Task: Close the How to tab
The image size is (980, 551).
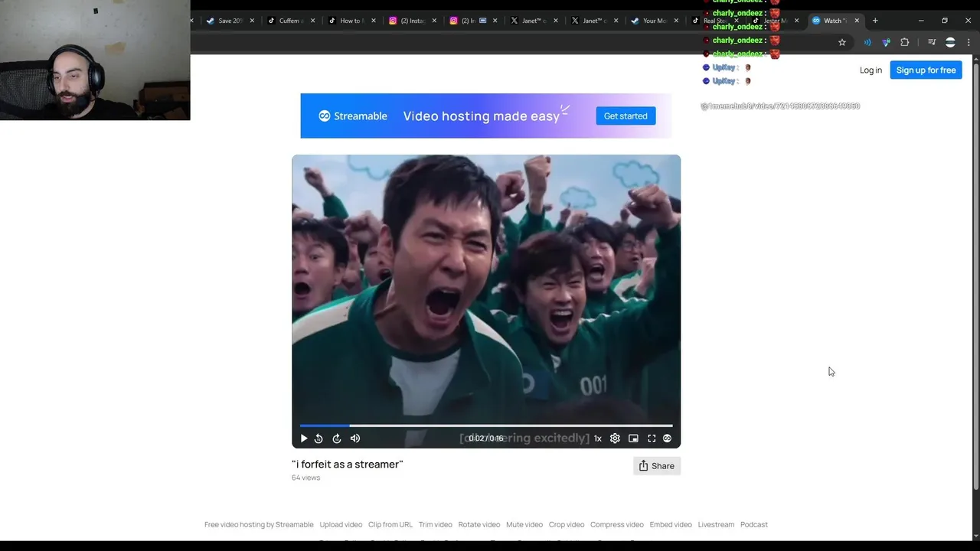Action: [374, 21]
